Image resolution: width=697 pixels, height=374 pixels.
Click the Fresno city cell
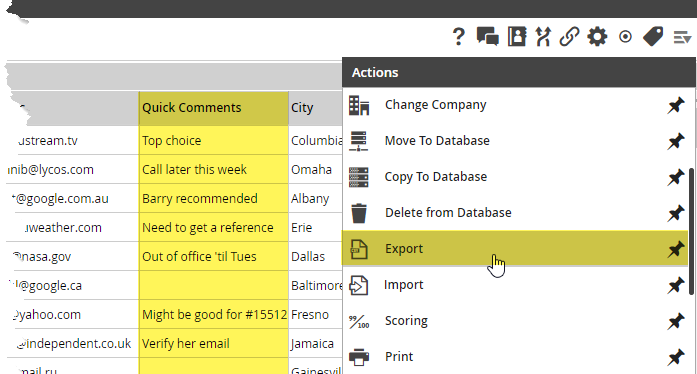316,314
